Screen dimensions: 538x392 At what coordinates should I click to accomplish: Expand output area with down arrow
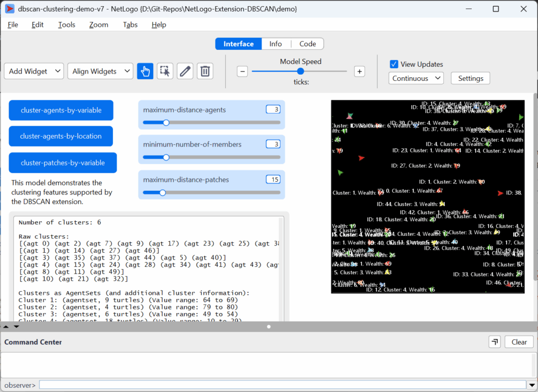[16, 326]
